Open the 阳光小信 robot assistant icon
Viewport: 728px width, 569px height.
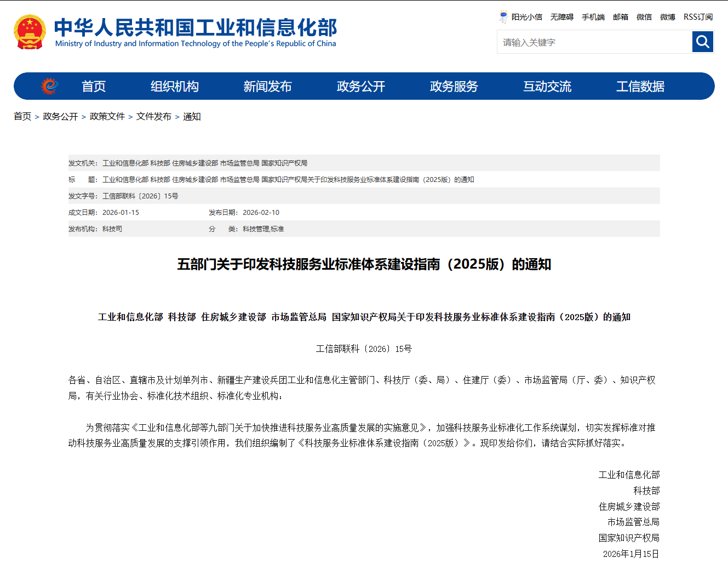[502, 16]
